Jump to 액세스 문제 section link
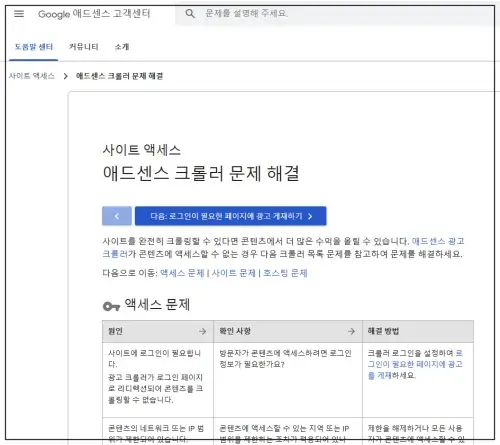This screenshot has width=500, height=445. pos(182,273)
